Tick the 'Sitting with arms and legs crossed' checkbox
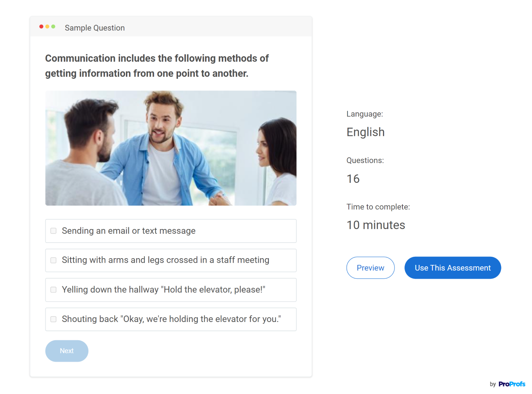The height and width of the screenshot is (394, 532). tap(54, 260)
